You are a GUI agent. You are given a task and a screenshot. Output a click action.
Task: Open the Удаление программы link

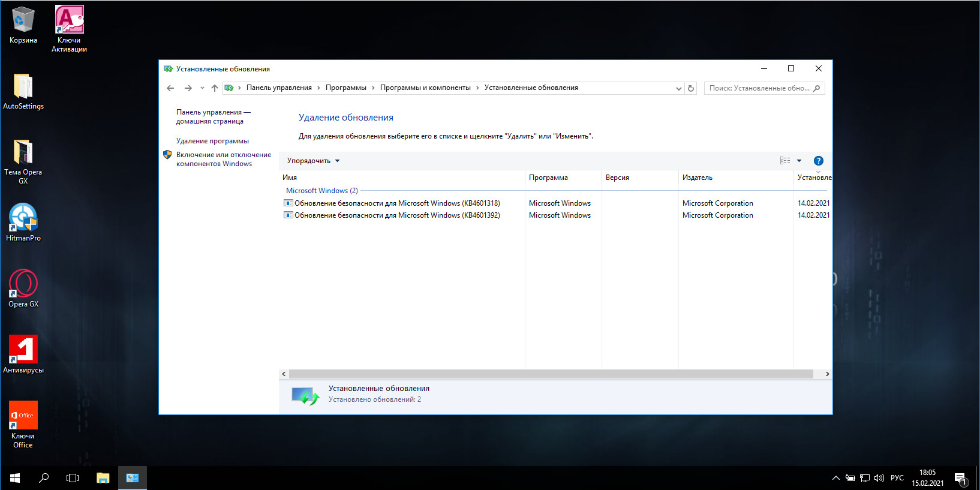pos(212,141)
